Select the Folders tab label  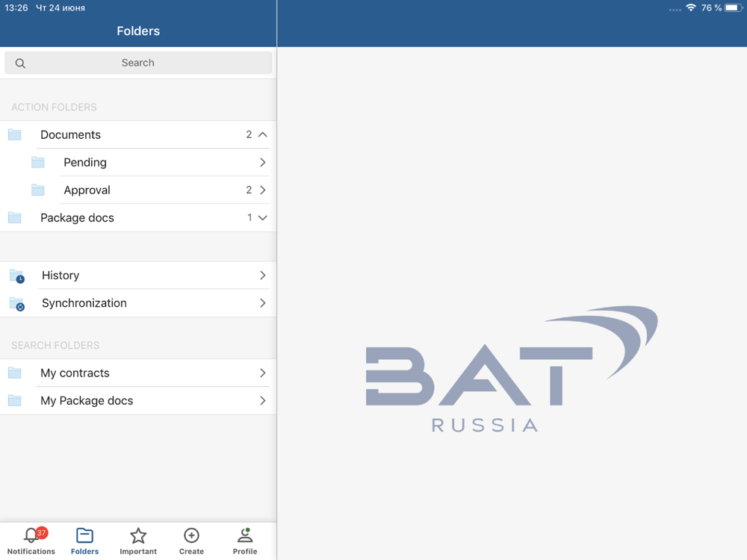click(85, 552)
